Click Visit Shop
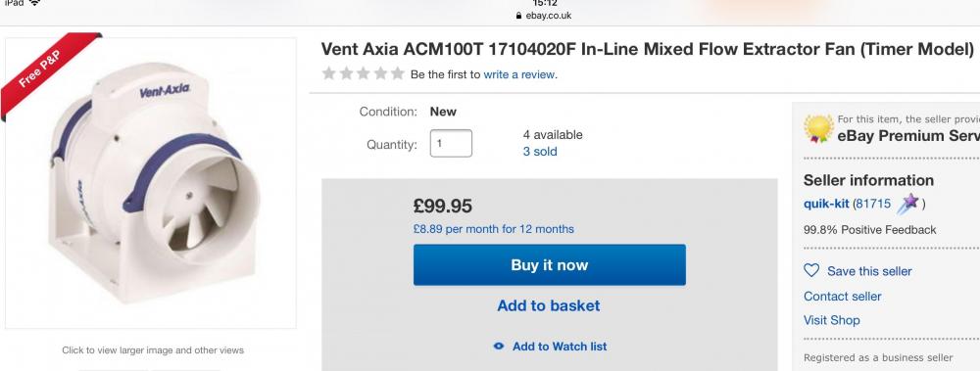This screenshot has height=371, width=980. 832,320
